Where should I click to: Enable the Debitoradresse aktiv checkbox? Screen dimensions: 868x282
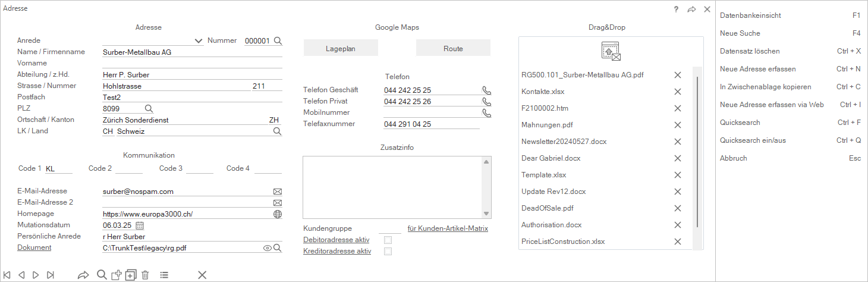coord(388,240)
